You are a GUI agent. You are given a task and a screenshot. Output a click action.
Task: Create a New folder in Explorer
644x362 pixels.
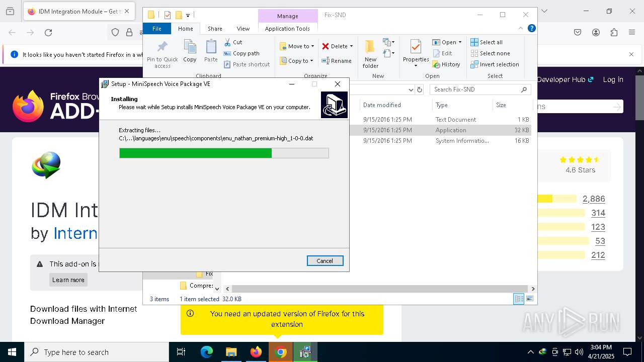click(x=370, y=54)
